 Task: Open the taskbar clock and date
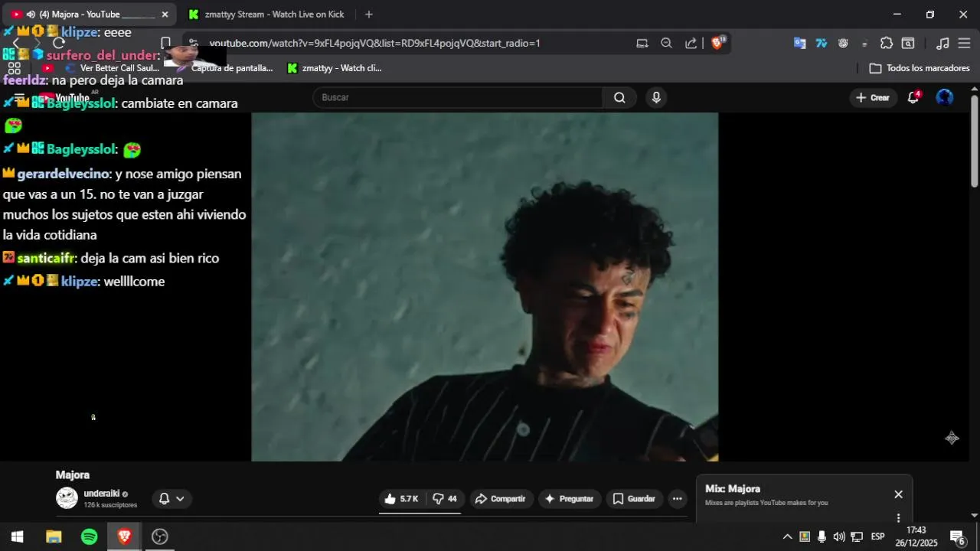click(x=916, y=536)
